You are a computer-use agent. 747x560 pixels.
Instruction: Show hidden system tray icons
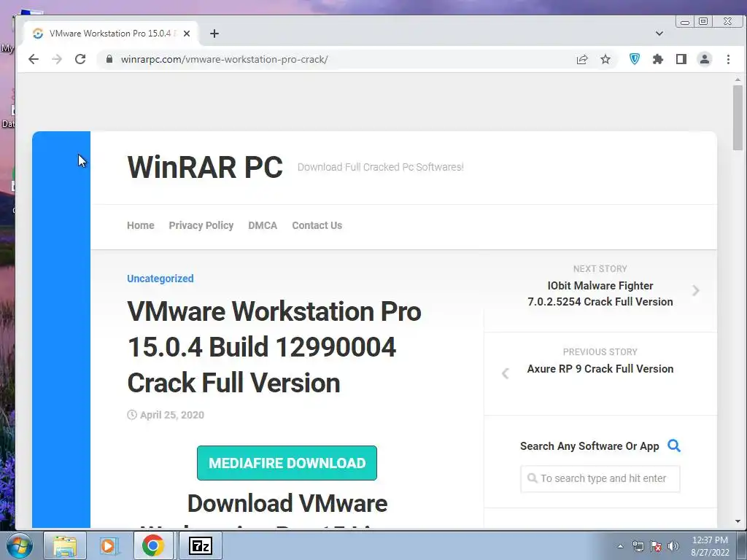(620, 546)
